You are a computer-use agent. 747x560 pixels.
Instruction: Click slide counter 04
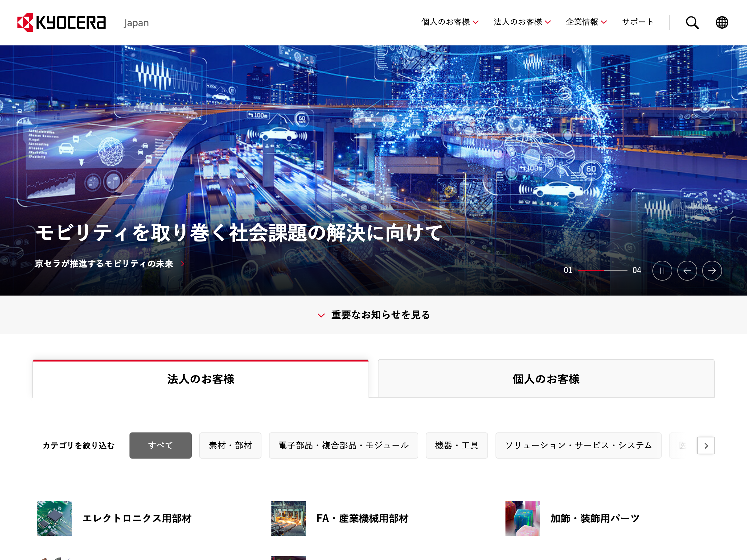[637, 270]
